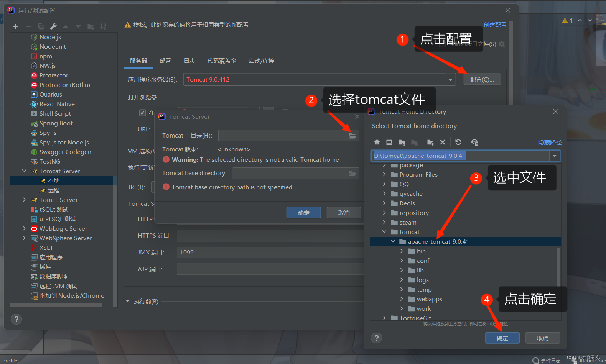Open the application server Tomcat 9.0.412 dropdown
The width and height of the screenshot is (606, 364).
coord(450,80)
